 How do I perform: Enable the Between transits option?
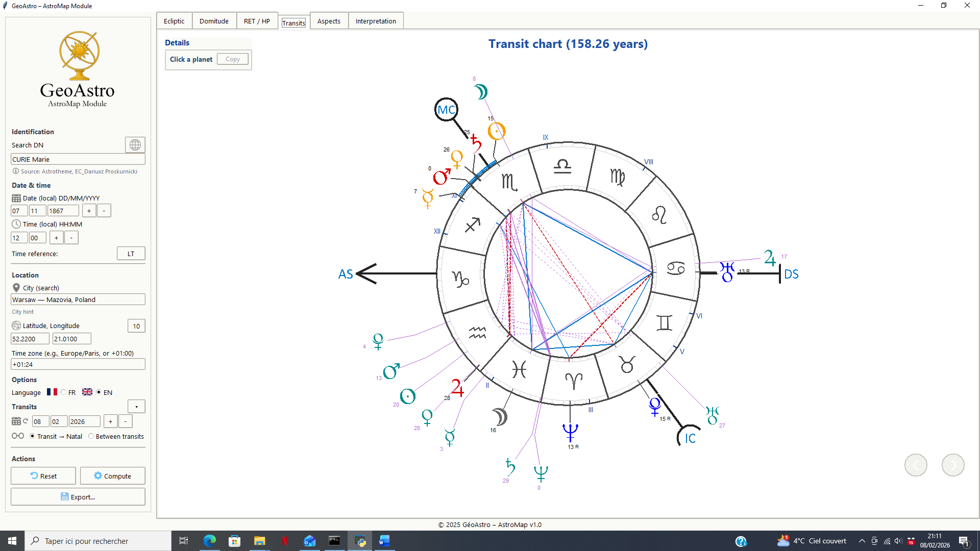coord(91,436)
